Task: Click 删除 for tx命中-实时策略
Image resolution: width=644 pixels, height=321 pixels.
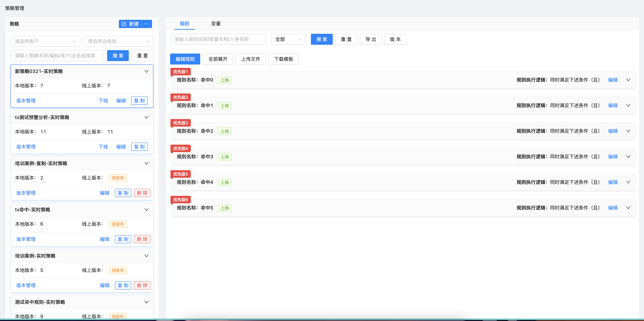Action: tap(142, 239)
